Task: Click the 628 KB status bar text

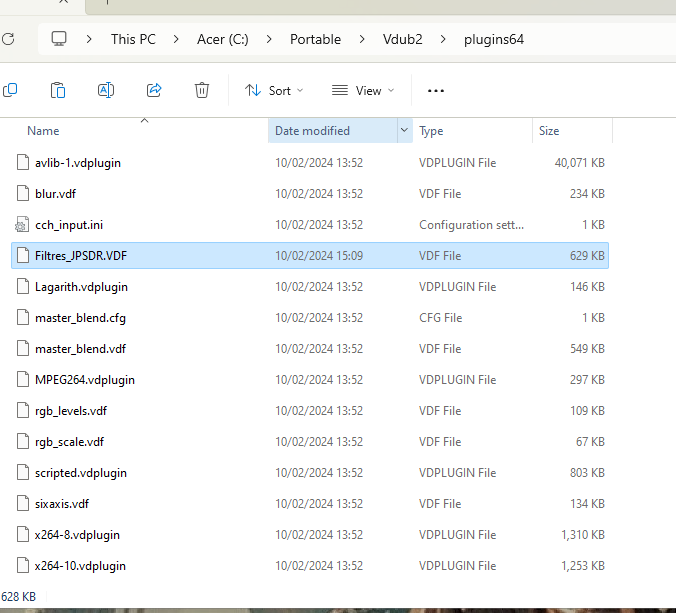Action: point(18,597)
